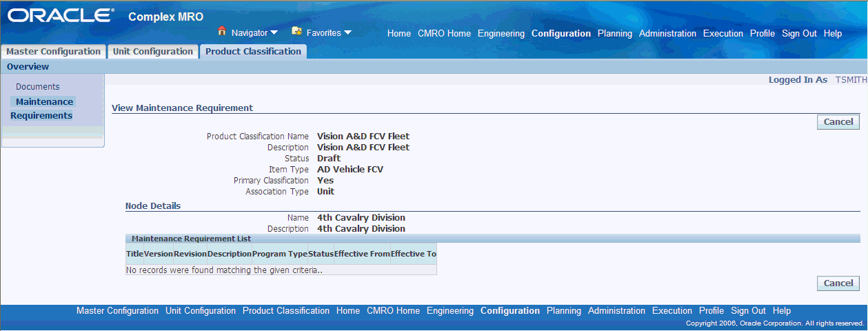Viewport: 868px width, 331px height.
Task: Switch to the Unit Configuration tab
Action: click(x=153, y=52)
